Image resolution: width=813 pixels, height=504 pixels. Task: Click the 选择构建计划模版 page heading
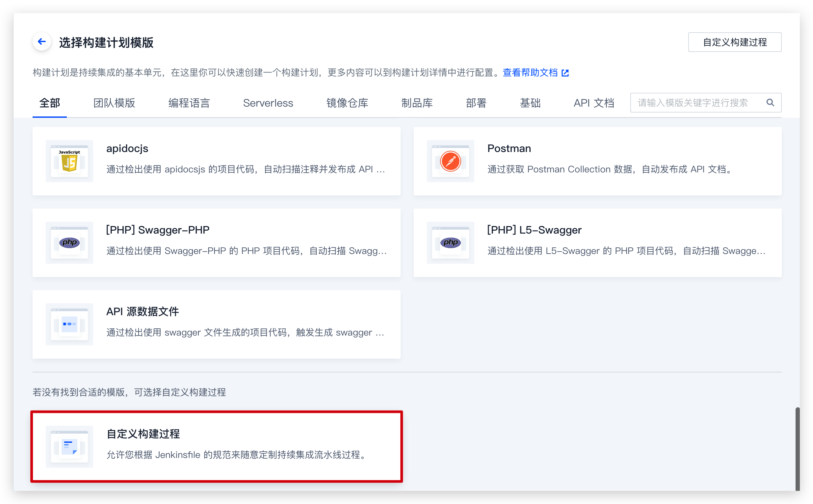[106, 43]
